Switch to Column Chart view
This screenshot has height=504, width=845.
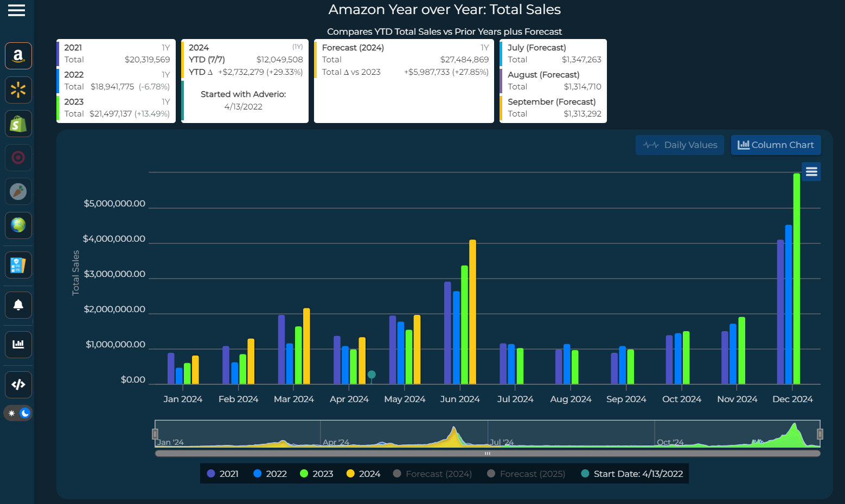776,145
